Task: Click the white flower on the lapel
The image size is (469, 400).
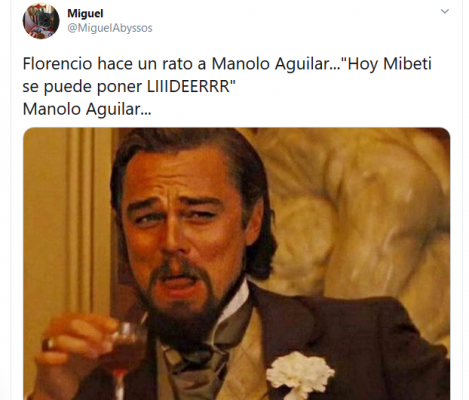Action: coord(300,374)
